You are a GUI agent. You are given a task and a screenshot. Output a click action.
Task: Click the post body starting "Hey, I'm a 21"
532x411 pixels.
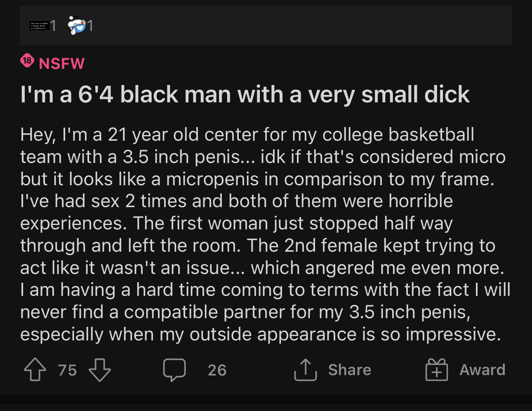pos(266,234)
